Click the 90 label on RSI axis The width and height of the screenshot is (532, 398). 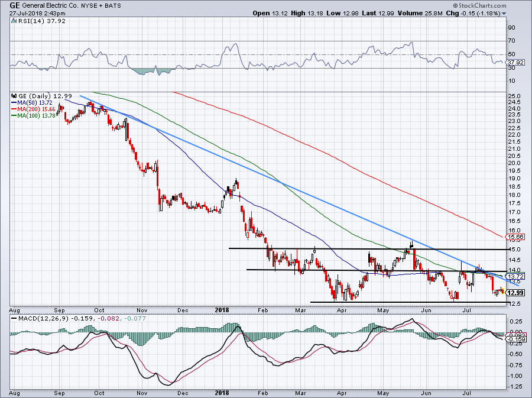pos(512,27)
